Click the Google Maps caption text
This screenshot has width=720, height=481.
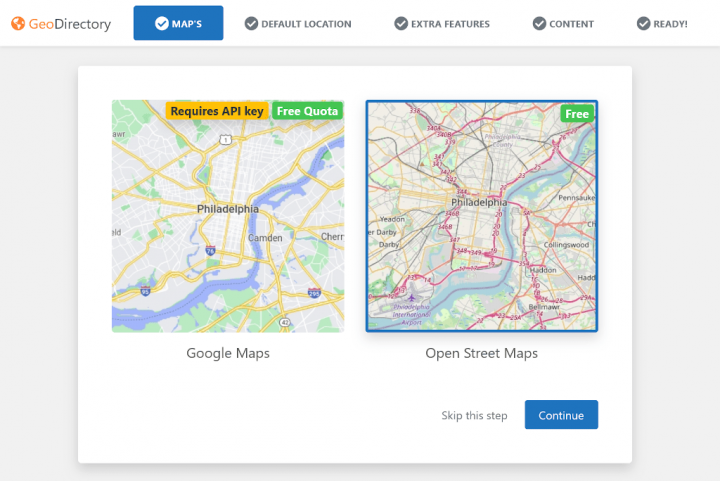click(228, 353)
